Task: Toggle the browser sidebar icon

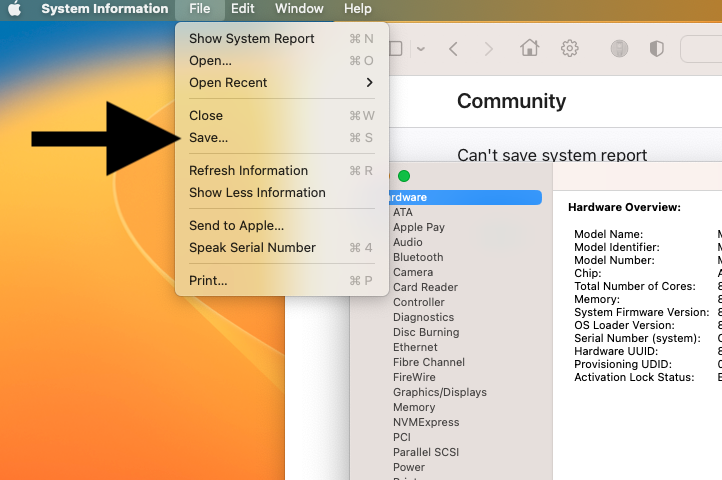Action: 396,49
